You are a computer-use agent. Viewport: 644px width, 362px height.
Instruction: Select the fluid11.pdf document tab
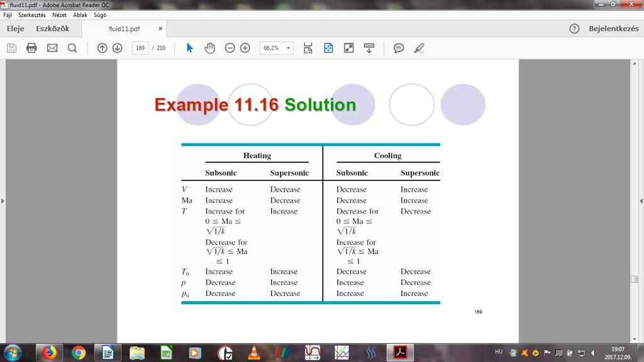(124, 29)
